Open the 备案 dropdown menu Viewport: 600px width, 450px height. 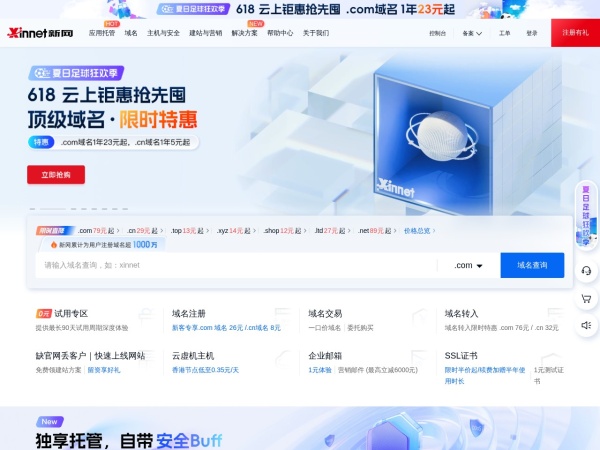(x=472, y=33)
